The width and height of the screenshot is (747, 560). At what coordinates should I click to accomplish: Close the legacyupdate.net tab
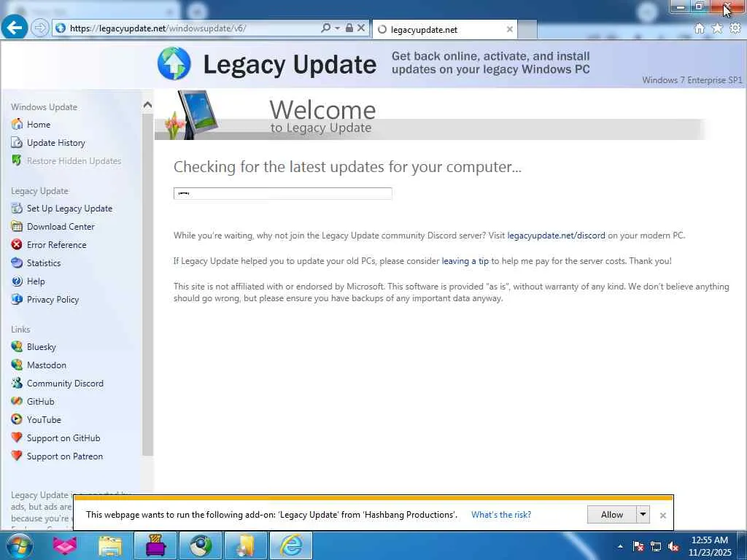[x=509, y=29]
